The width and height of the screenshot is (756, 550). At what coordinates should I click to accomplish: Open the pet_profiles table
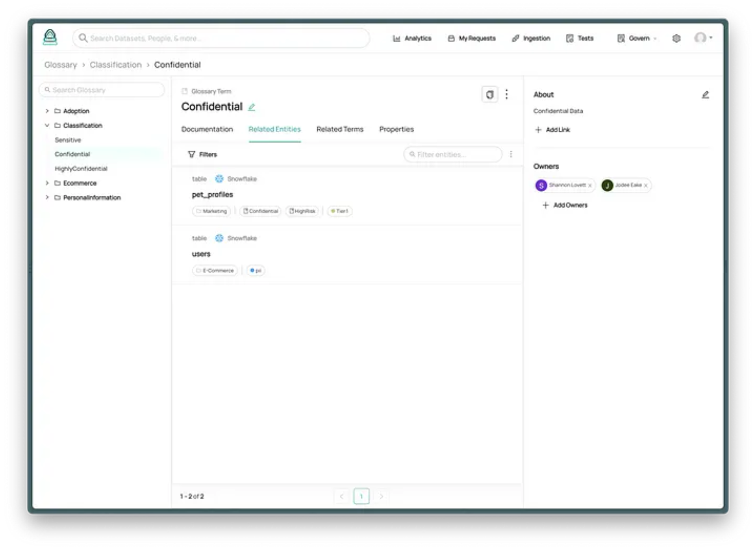pos(212,194)
